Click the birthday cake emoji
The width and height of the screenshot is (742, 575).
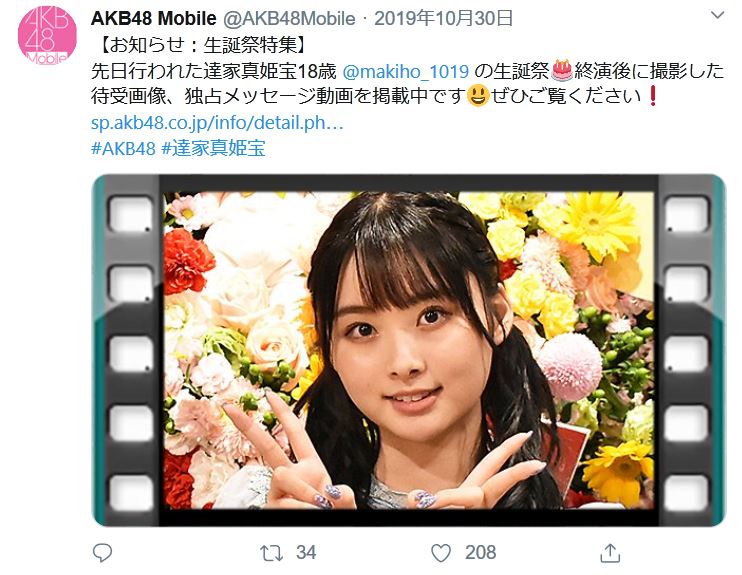[x=562, y=71]
